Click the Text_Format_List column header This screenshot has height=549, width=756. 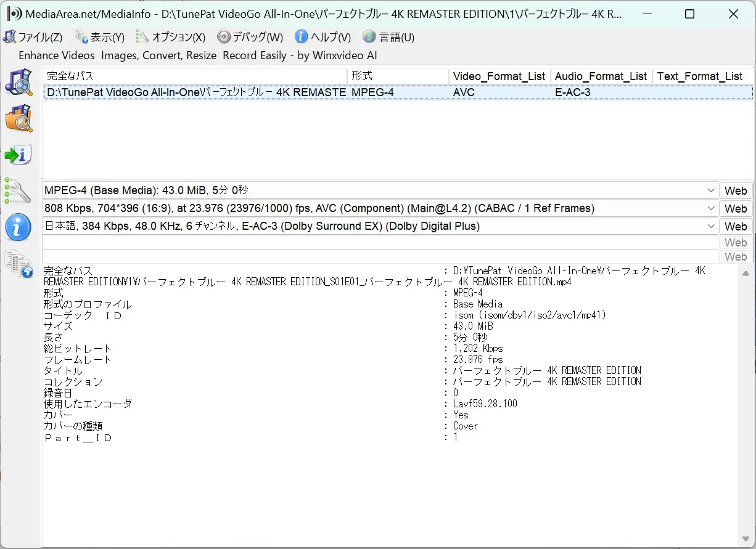702,76
